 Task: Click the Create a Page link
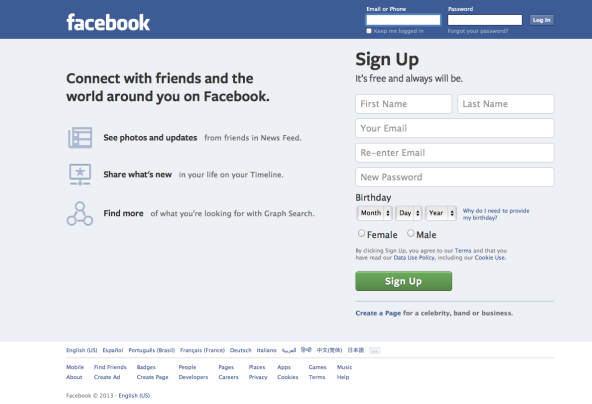pos(378,313)
